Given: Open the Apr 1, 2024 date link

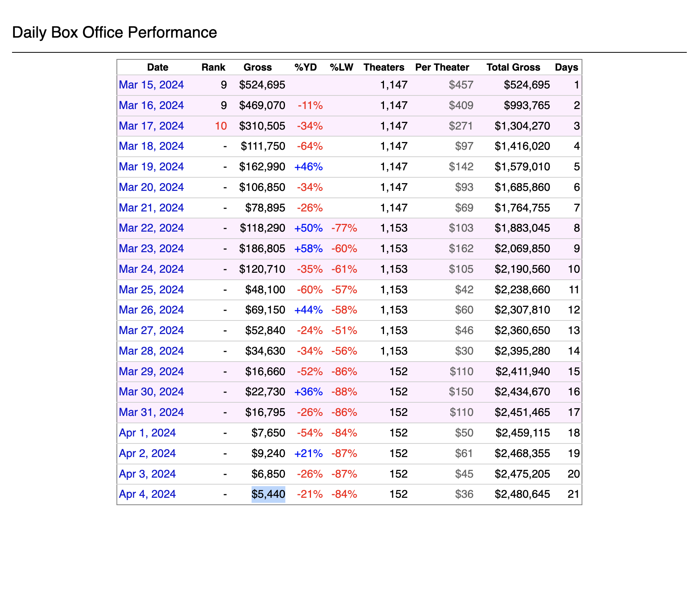Looking at the screenshot, I should tap(147, 433).
